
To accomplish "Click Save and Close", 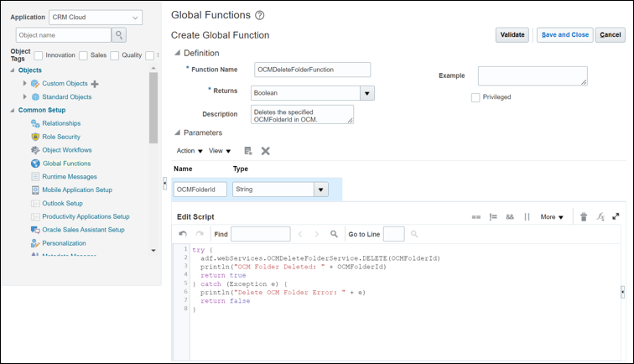I will (x=565, y=34).
